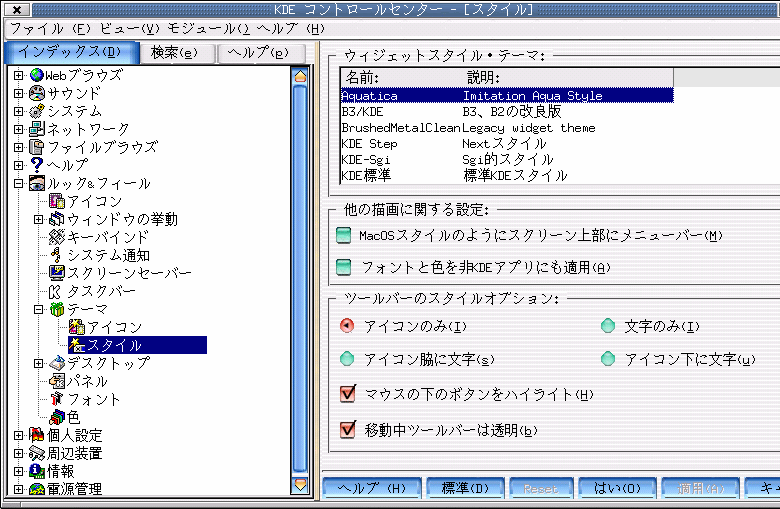Expand the Web browsing tree node
The height and width of the screenshot is (509, 780).
pyautogui.click(x=18, y=75)
